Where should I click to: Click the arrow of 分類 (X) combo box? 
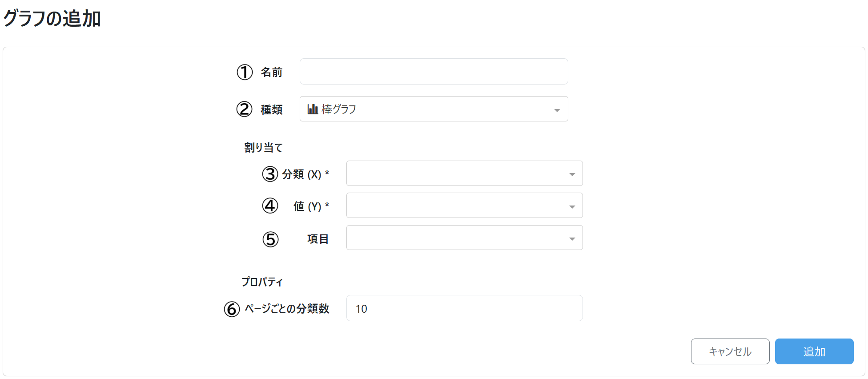click(x=572, y=174)
